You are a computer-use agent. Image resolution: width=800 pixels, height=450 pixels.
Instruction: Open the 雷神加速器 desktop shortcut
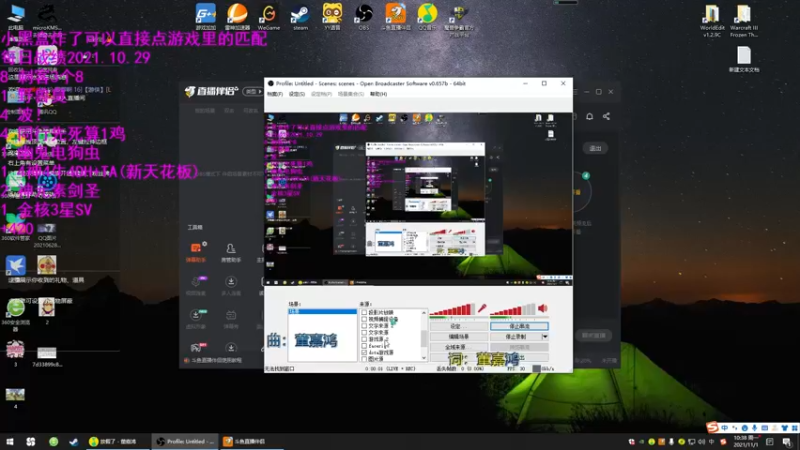[237, 17]
